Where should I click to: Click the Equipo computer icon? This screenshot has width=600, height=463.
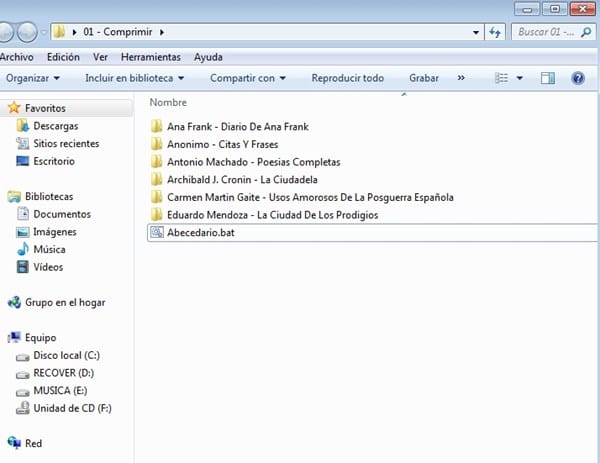tap(14, 337)
